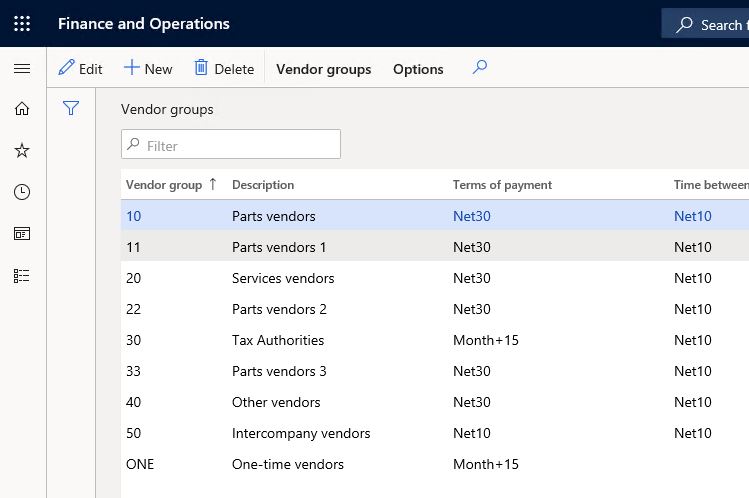The height and width of the screenshot is (498, 749).
Task: Select vendor group 33 cell
Action: [x=133, y=371]
